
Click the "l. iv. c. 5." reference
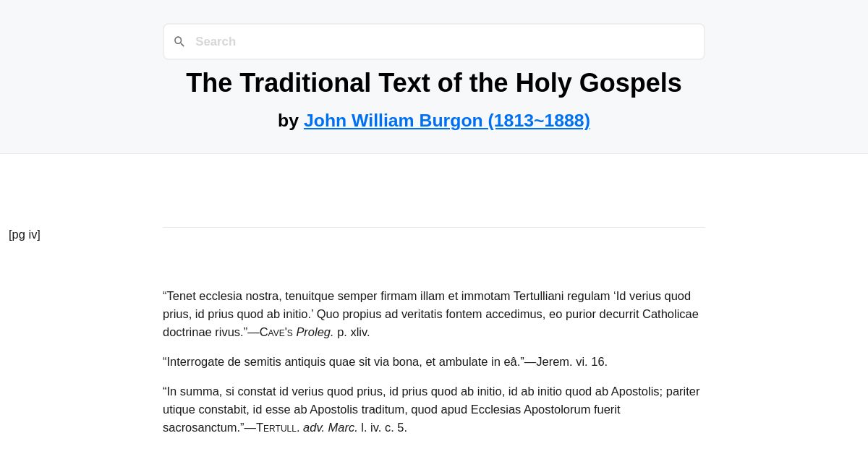(383, 427)
